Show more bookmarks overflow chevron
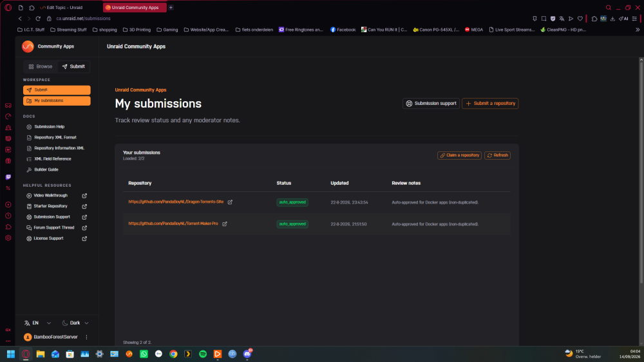 (638, 30)
